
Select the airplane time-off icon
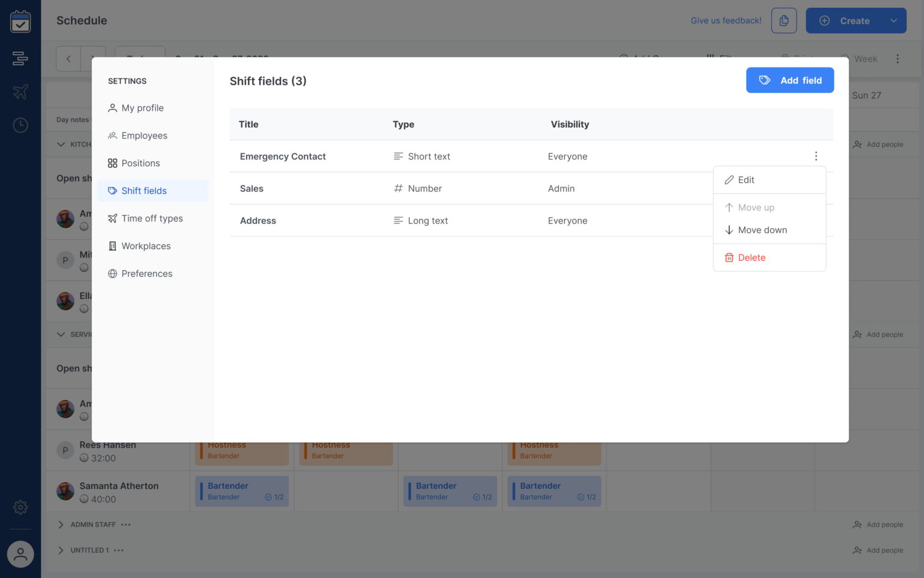click(20, 92)
